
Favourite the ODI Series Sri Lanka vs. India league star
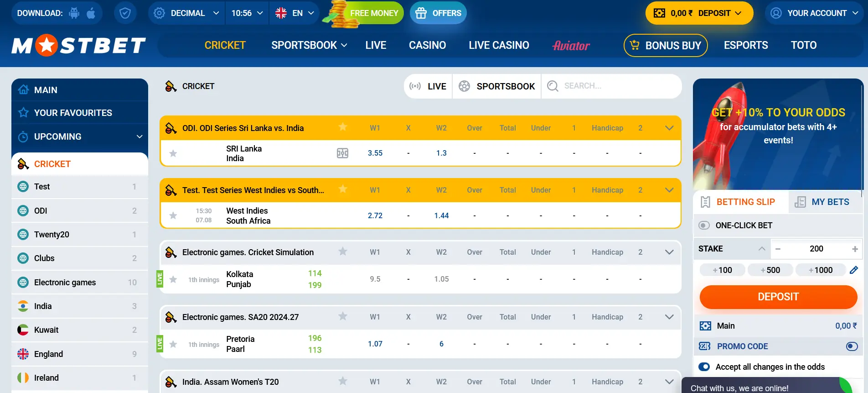tap(343, 127)
